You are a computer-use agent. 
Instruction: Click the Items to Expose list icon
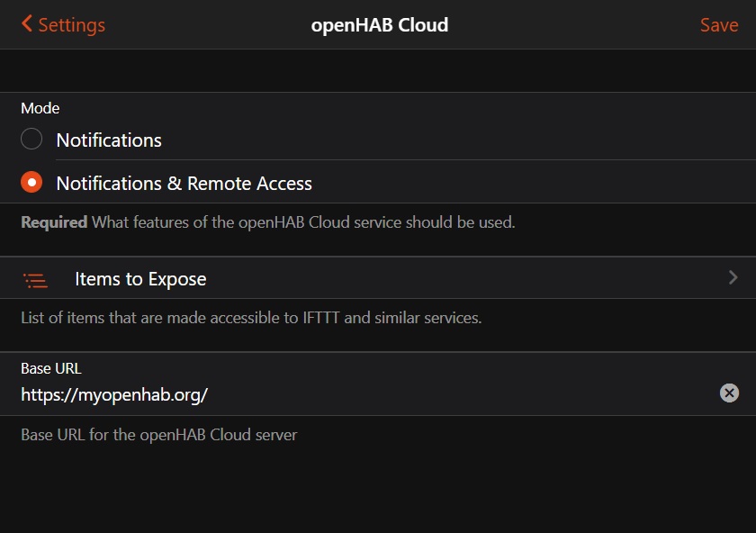(36, 280)
